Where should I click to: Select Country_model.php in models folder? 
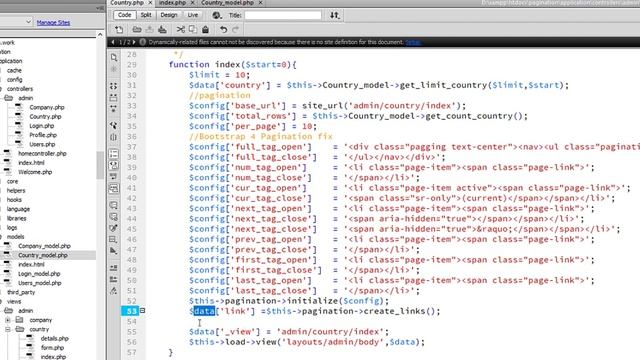click(x=43, y=255)
